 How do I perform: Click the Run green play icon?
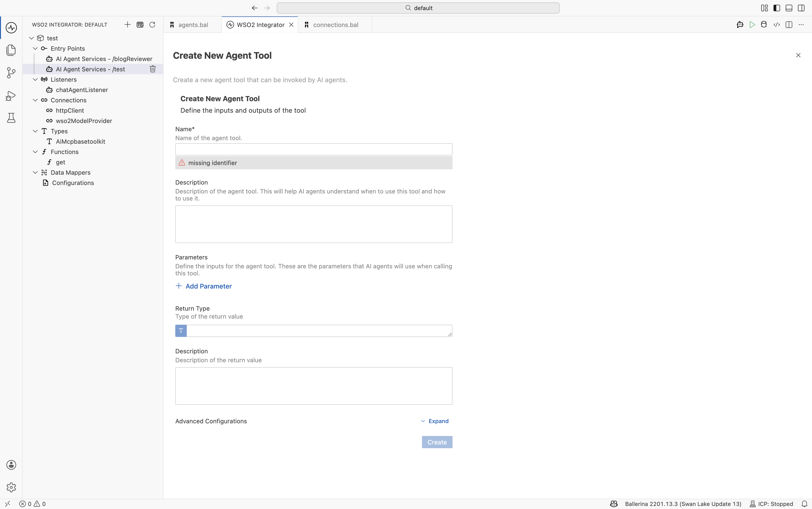752,25
